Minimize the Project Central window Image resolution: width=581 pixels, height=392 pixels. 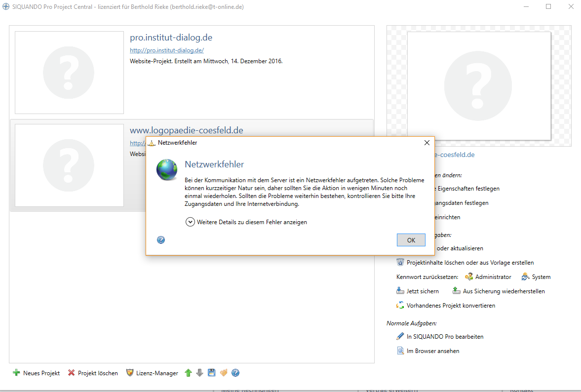pos(526,7)
